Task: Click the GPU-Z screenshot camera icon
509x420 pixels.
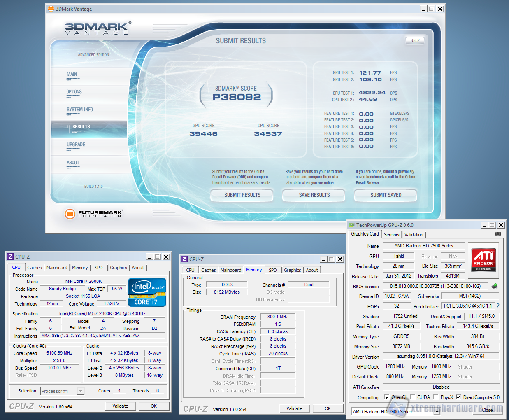Action: 497,234
